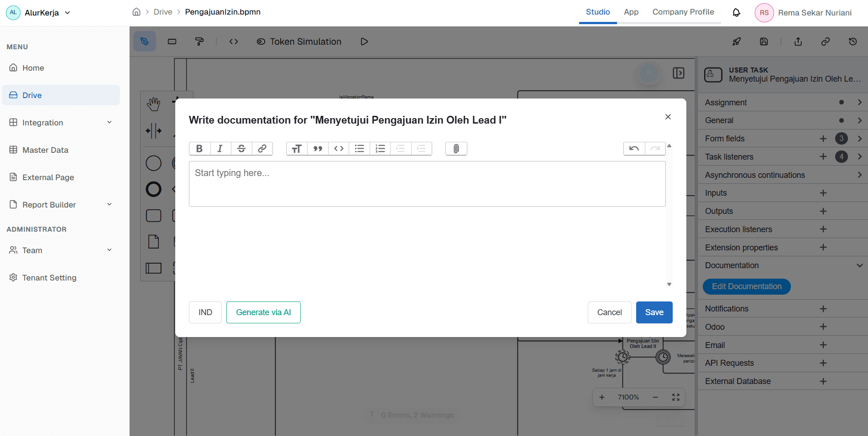Deploy the process via the rocket icon
The height and width of the screenshot is (436, 868).
(737, 42)
